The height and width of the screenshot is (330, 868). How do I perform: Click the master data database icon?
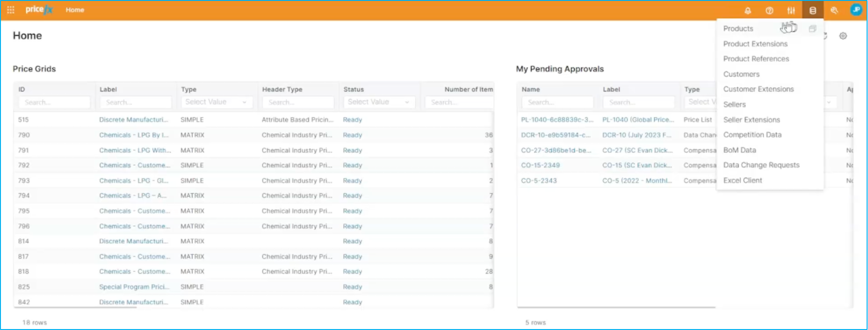(813, 10)
